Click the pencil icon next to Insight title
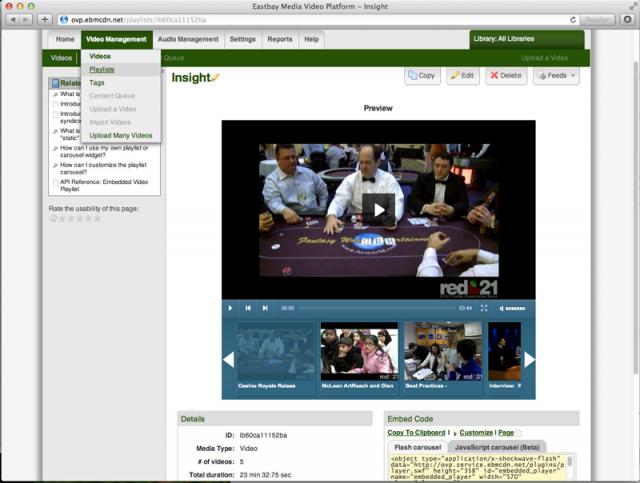This screenshot has width=640, height=483. pos(216,77)
